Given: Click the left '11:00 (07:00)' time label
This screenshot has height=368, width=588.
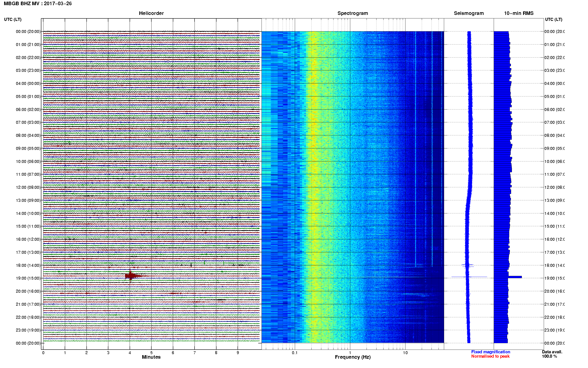Looking at the screenshot, I should [x=28, y=174].
